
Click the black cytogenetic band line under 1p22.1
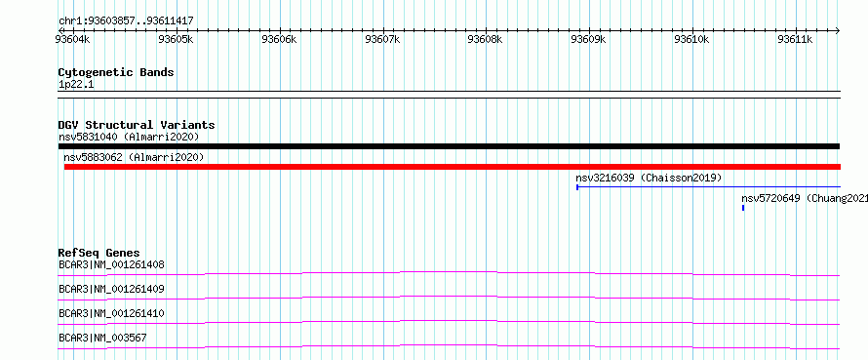449,95
